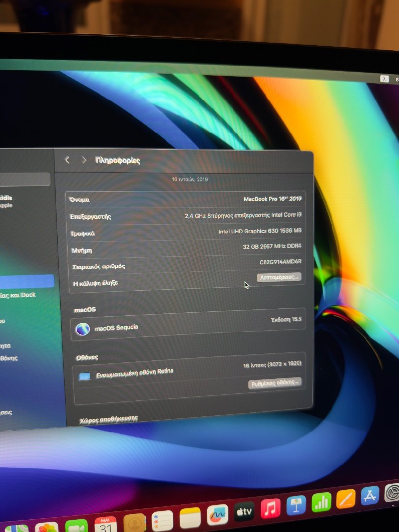The width and height of the screenshot is (399, 532).
Task: Launch FaceTime from the Dock
Action: coord(77,525)
